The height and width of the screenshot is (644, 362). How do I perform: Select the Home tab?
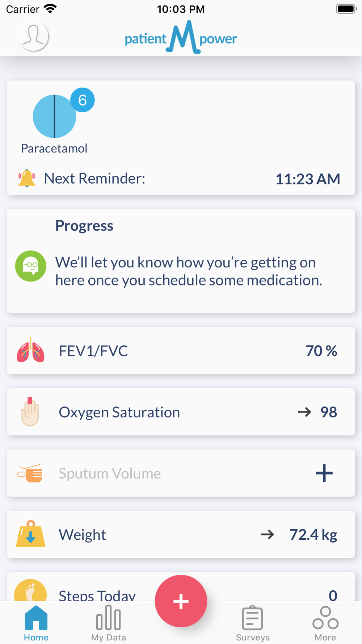coord(36,623)
